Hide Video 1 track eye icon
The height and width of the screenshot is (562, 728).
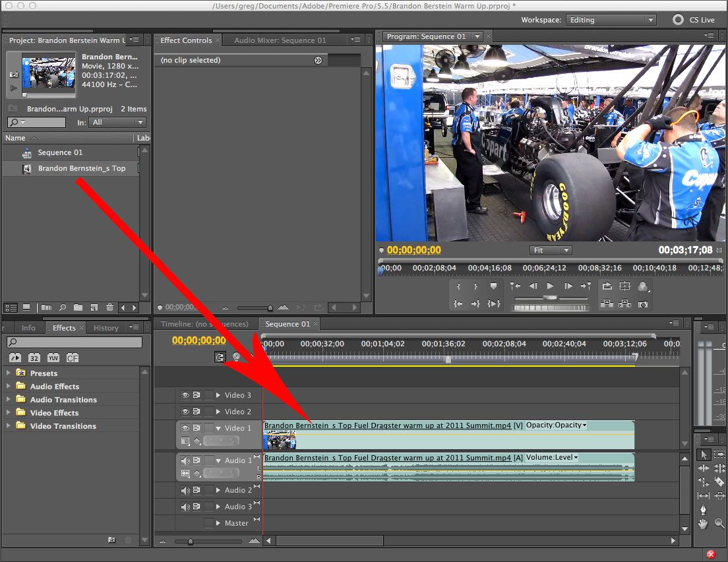pos(185,428)
